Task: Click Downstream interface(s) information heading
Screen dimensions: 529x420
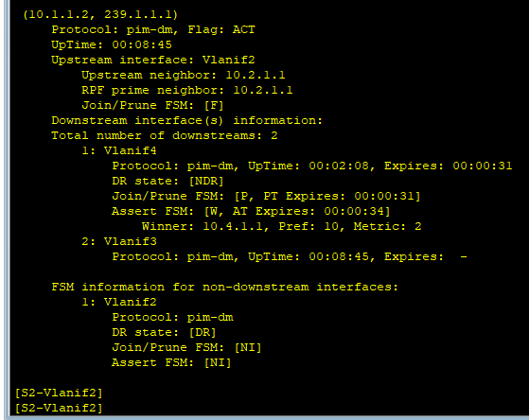Action: click(187, 120)
